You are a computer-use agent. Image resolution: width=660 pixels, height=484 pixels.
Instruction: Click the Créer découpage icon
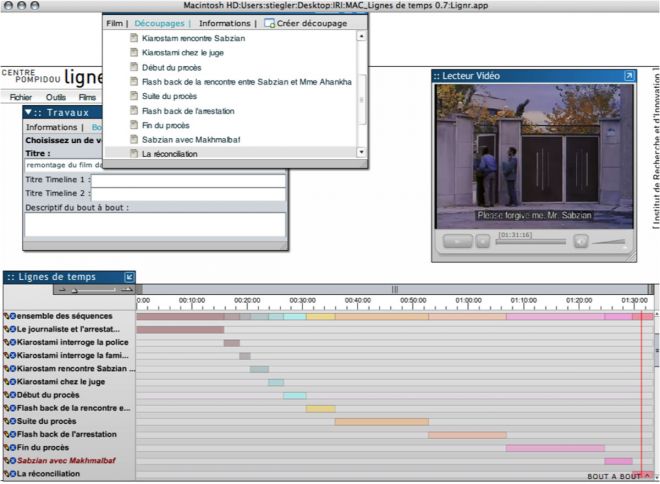[270, 23]
